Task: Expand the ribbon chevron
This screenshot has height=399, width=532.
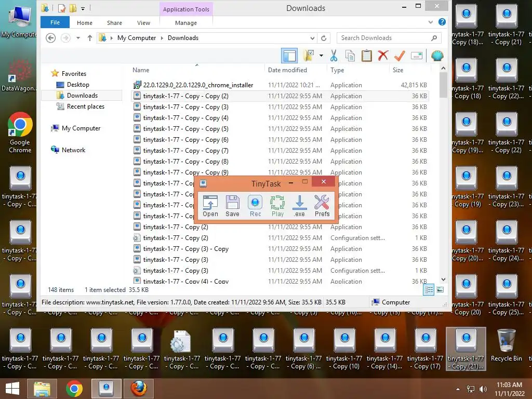Action: 431,22
